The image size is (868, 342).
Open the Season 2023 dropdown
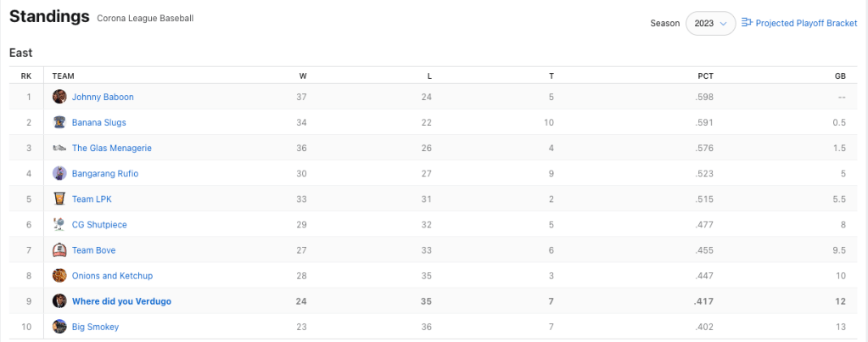710,24
